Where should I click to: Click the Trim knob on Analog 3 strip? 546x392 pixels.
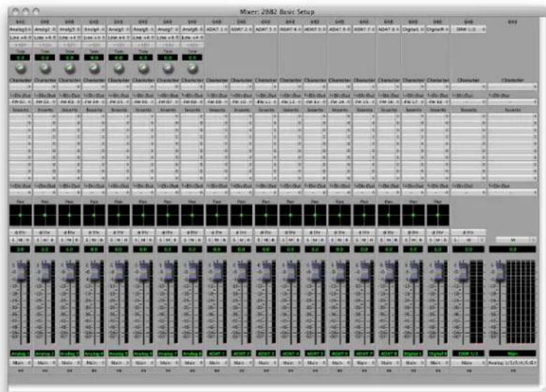69,68
